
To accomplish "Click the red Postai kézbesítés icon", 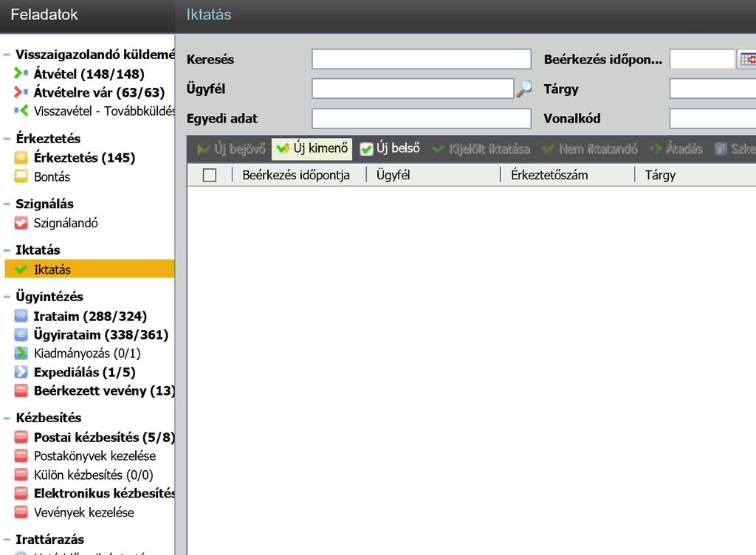I will (21, 437).
